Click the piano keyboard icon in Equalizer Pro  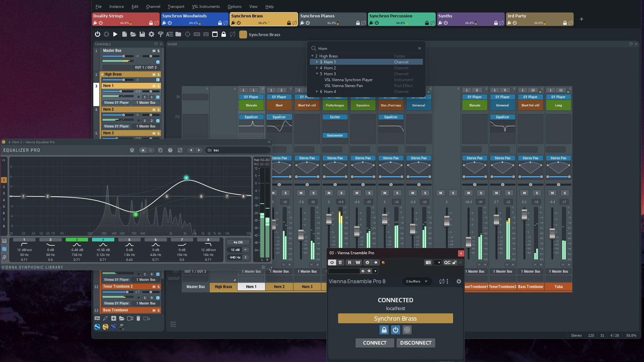click(4, 241)
